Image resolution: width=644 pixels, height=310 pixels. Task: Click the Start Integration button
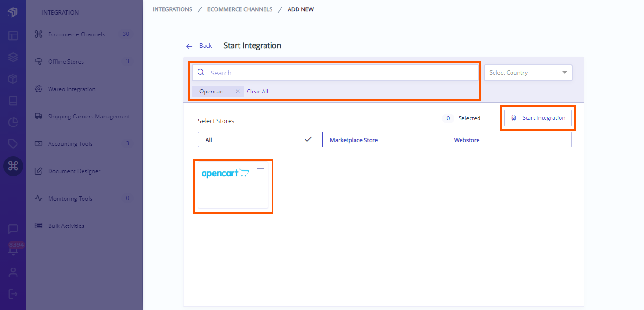[538, 118]
